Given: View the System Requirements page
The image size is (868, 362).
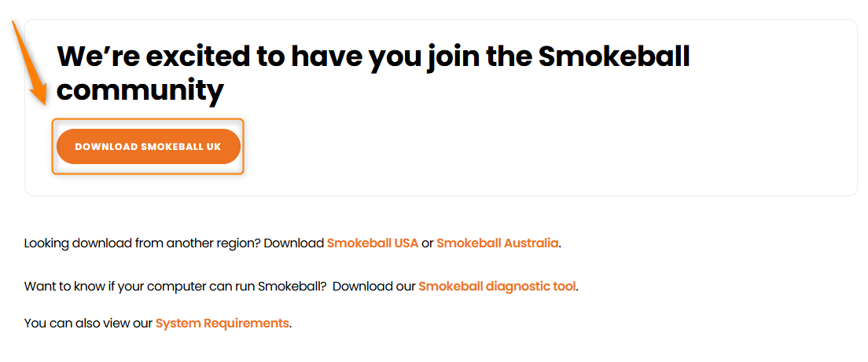Looking at the screenshot, I should coord(223,323).
